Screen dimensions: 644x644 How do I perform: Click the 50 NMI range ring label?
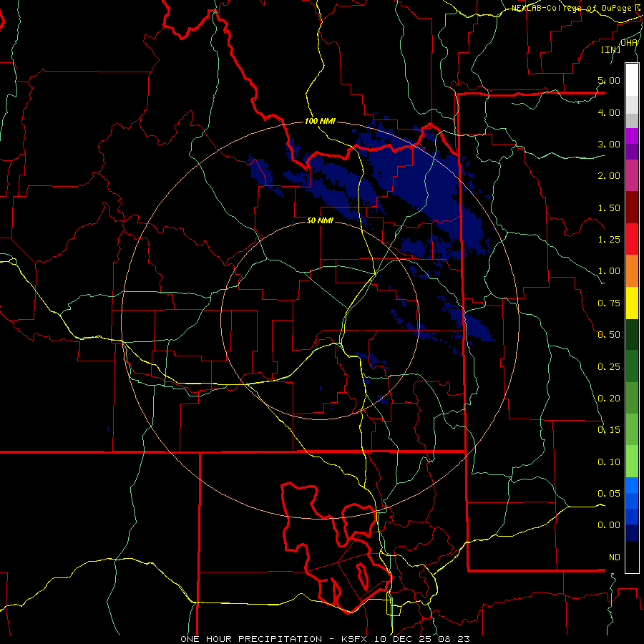pos(320,220)
